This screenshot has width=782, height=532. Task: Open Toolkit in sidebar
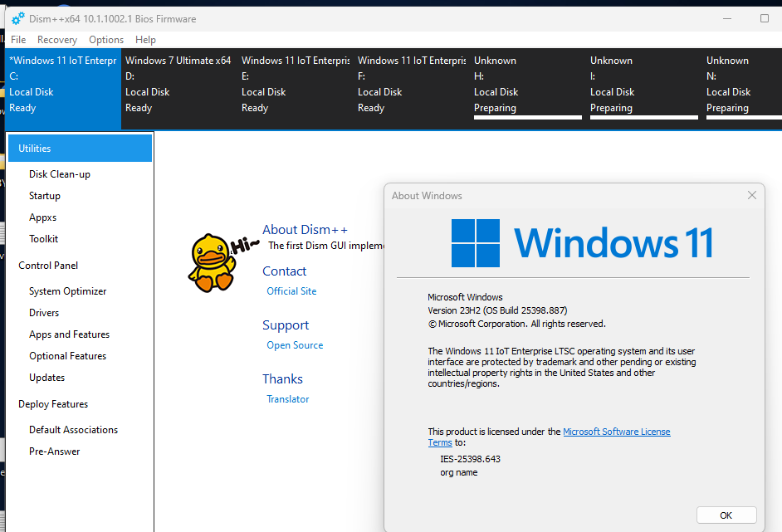click(x=44, y=239)
